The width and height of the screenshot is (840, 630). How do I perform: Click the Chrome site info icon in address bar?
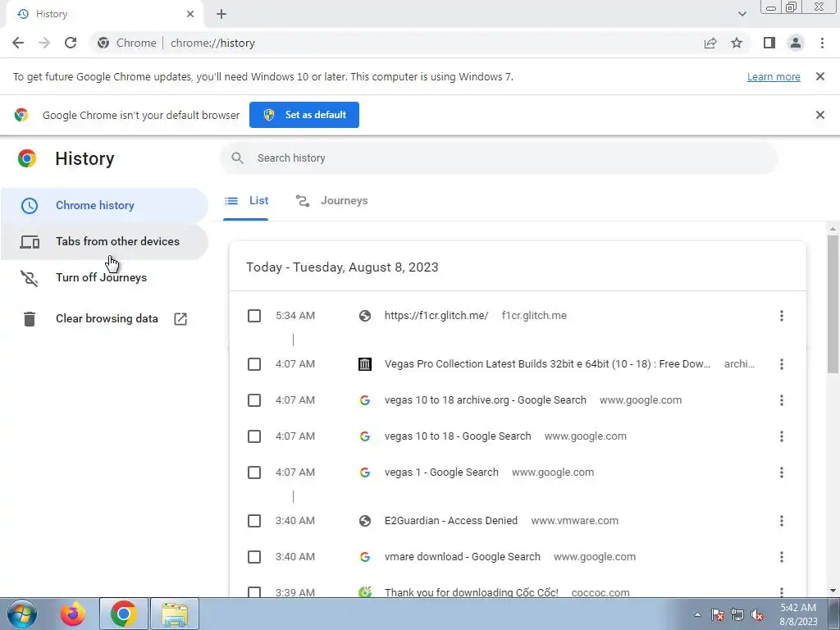tap(103, 43)
